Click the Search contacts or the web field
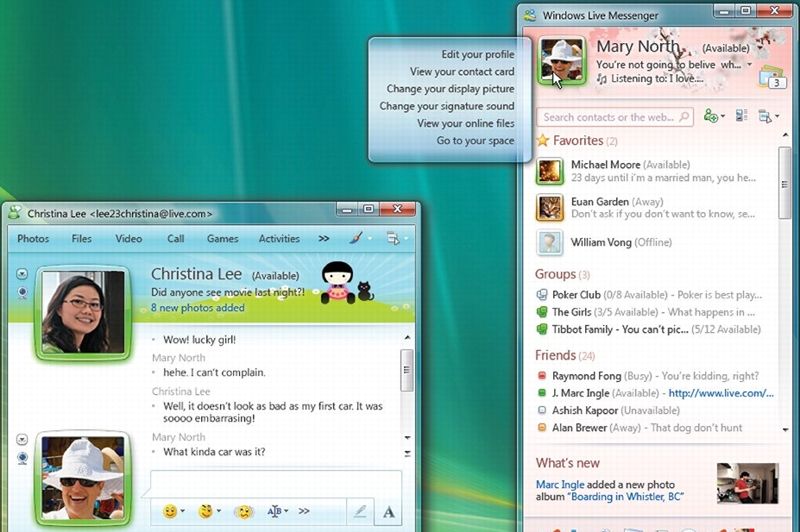800x532 pixels. pyautogui.click(x=614, y=117)
